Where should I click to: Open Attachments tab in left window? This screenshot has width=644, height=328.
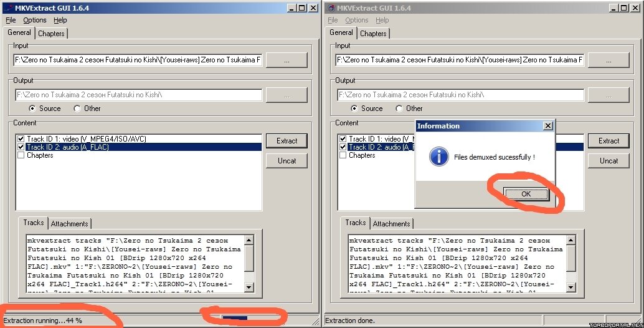(69, 224)
